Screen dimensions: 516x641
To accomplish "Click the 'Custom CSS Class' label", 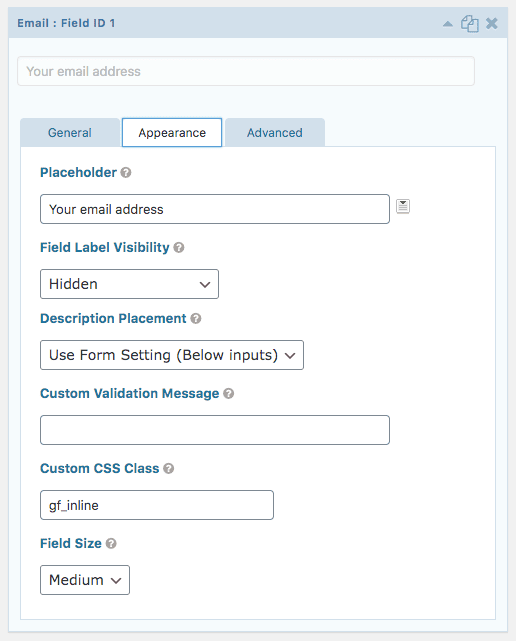I will (x=100, y=468).
